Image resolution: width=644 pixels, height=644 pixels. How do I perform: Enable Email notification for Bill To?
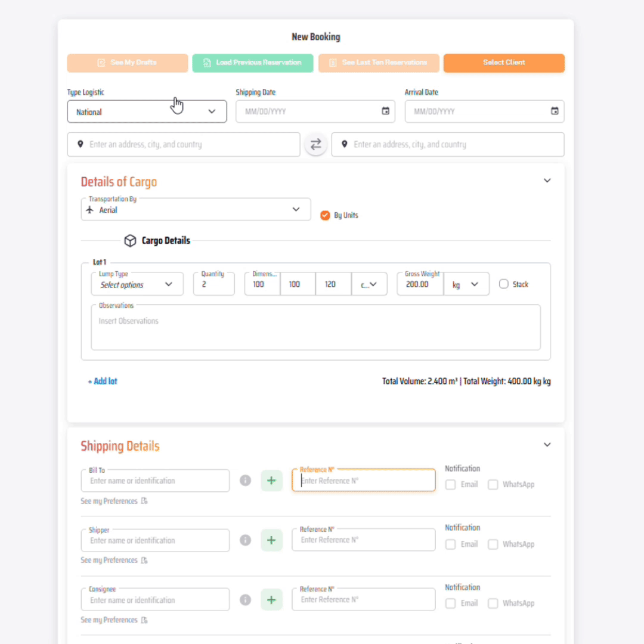coord(451,485)
